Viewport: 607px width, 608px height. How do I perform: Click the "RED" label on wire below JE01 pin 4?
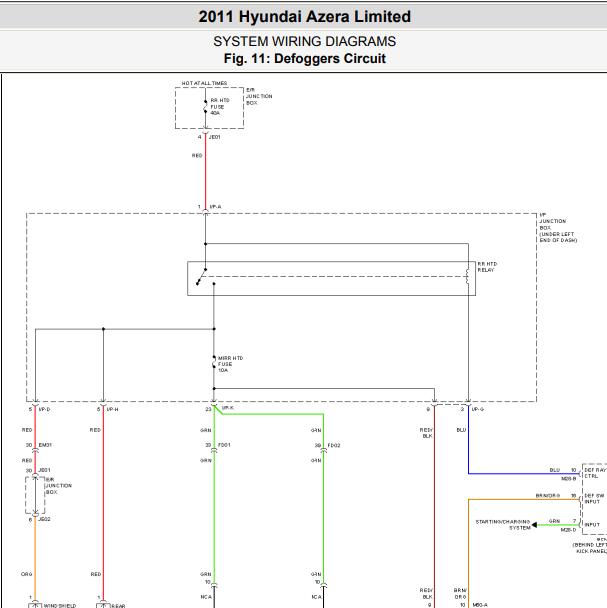tap(197, 155)
